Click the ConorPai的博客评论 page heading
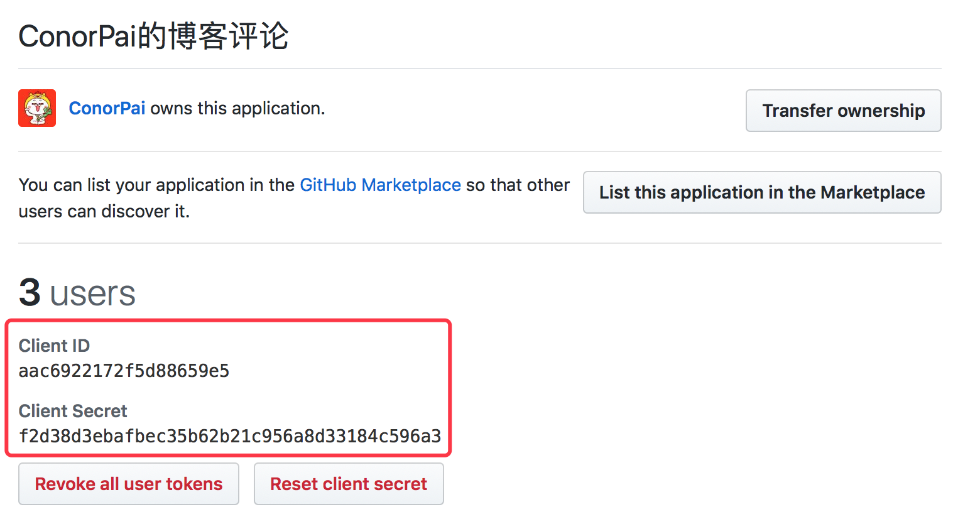The height and width of the screenshot is (519, 980). (x=153, y=36)
